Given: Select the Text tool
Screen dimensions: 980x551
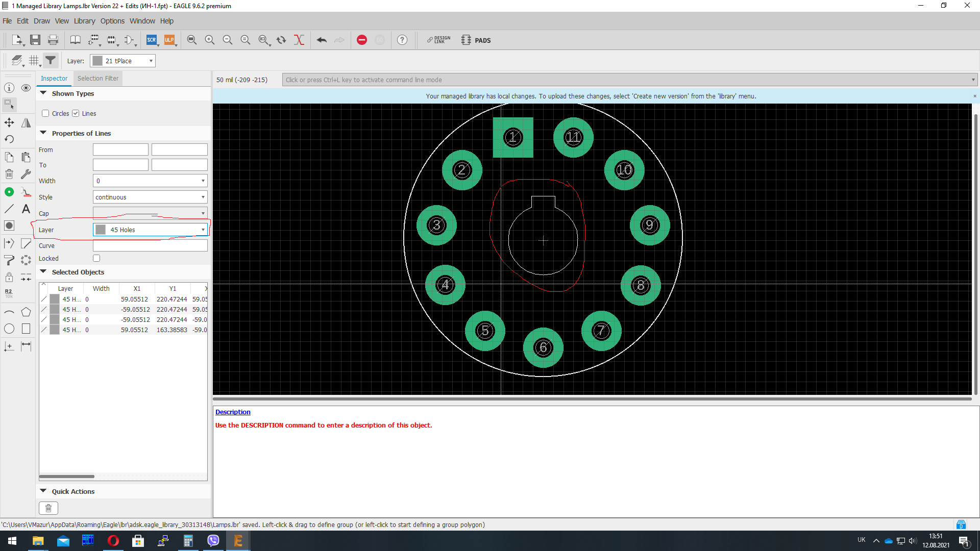Looking at the screenshot, I should click(x=26, y=209).
